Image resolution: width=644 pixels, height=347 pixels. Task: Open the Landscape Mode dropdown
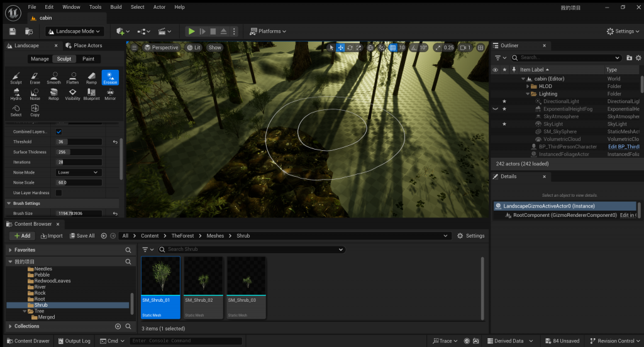pos(74,31)
